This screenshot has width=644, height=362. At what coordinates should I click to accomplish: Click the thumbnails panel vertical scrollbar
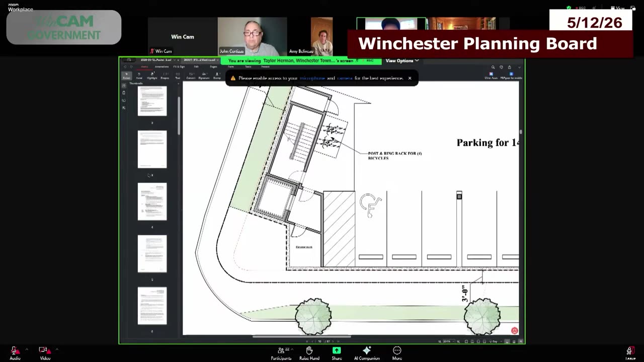coord(179,116)
